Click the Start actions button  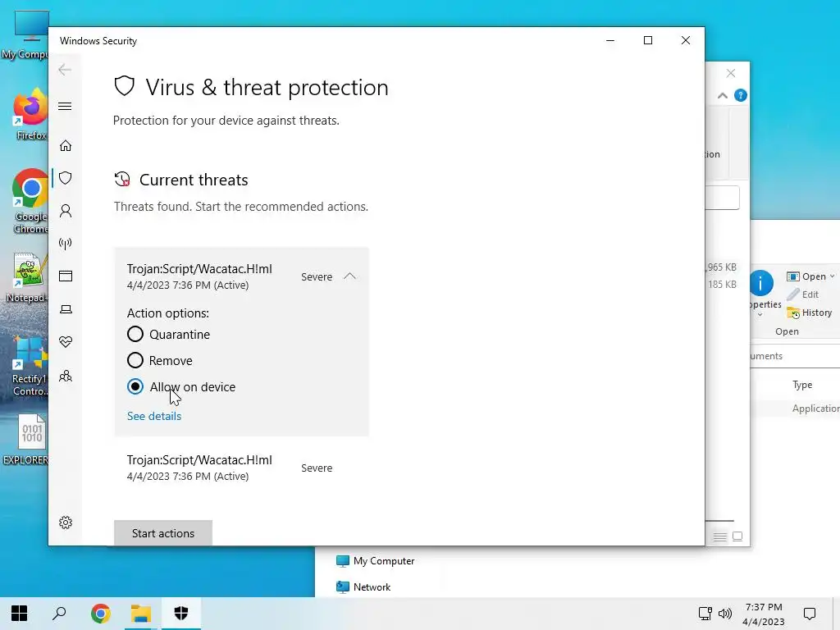(163, 533)
